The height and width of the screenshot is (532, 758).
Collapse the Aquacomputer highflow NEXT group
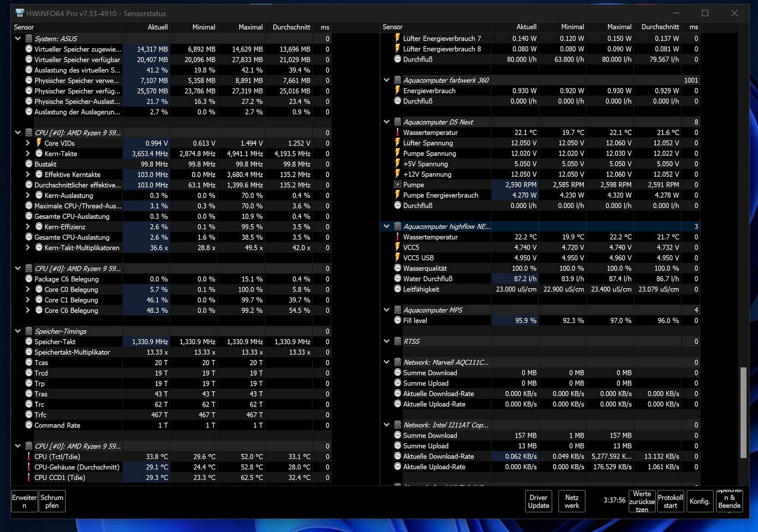point(387,226)
